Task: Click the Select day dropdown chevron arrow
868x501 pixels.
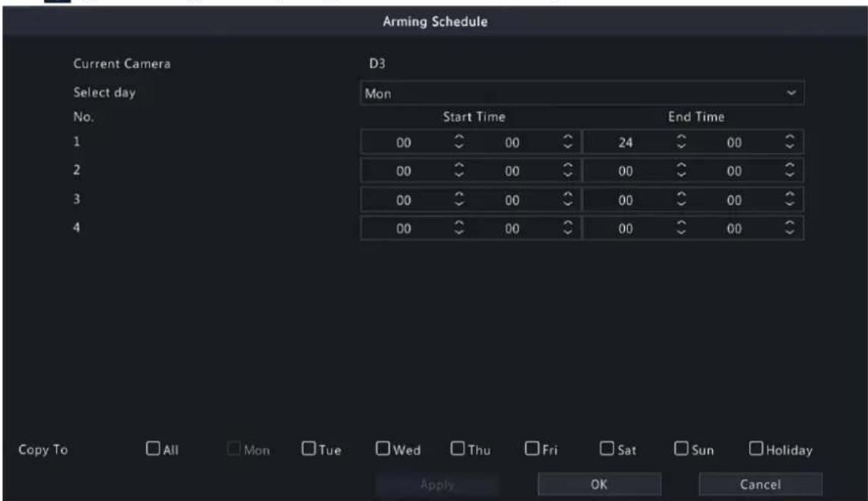Action: pyautogui.click(x=791, y=93)
